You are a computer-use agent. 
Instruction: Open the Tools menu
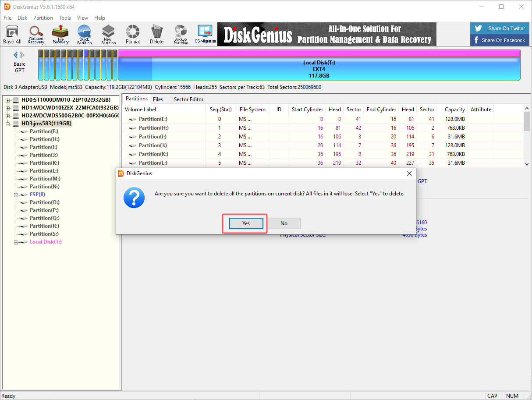coord(65,18)
